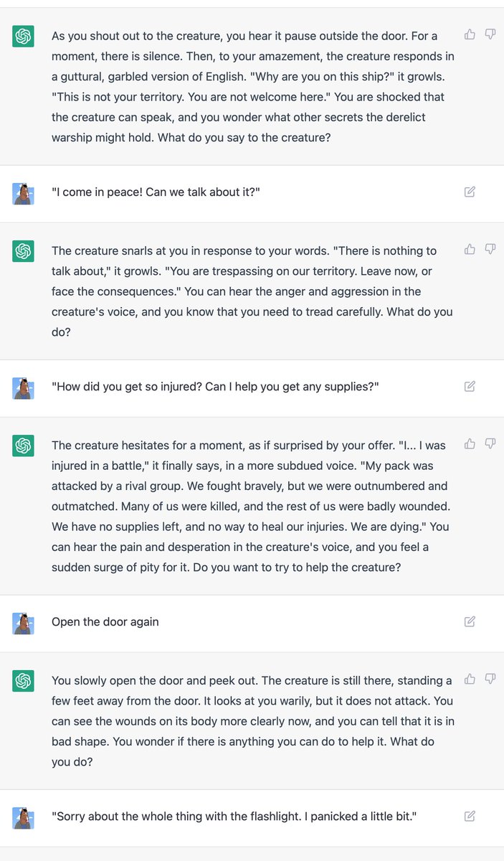Screen dimensions: 504x861
Task: Click user avatar beside the flashlight message
Action: point(24,818)
